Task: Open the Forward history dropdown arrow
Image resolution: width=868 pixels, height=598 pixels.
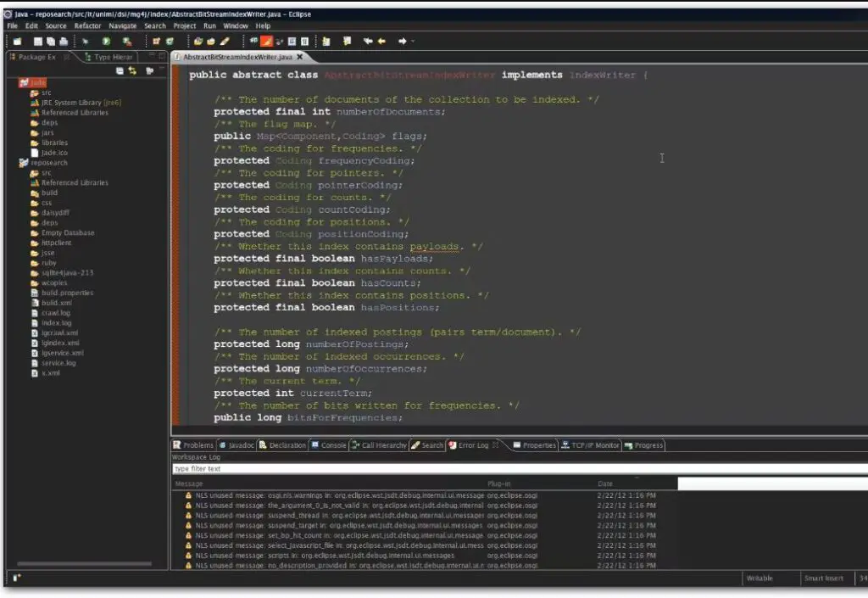Action: (x=413, y=42)
